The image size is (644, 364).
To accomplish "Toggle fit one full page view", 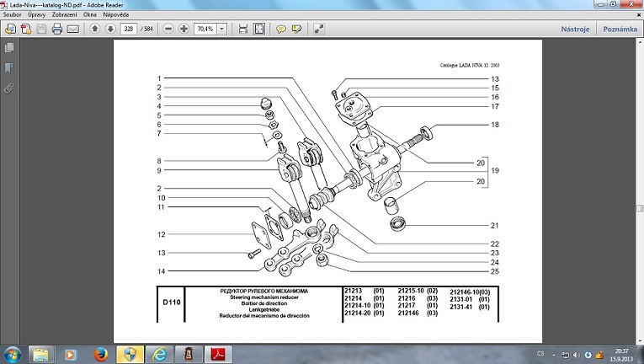I will tap(258, 29).
